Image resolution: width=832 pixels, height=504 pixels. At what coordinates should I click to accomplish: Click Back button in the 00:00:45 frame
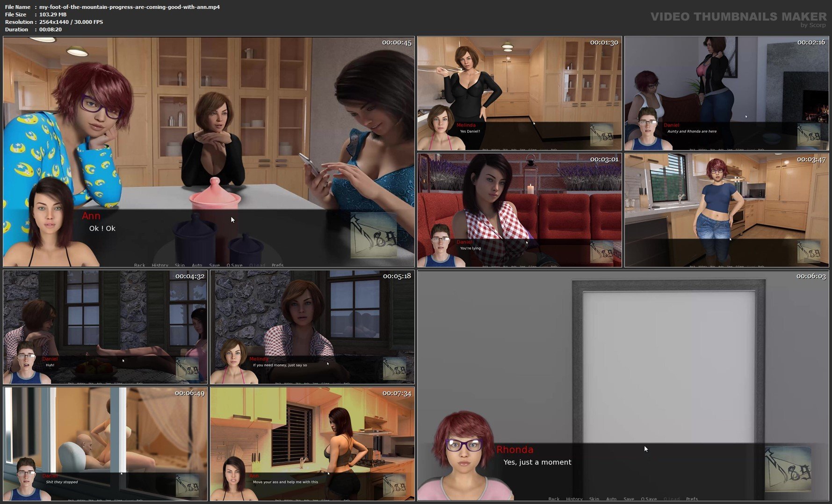click(x=139, y=265)
